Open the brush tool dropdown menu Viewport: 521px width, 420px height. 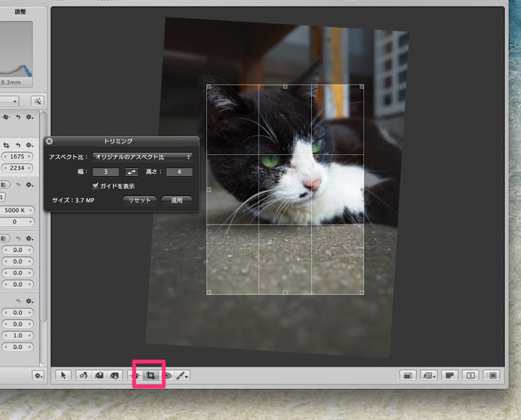click(x=182, y=376)
